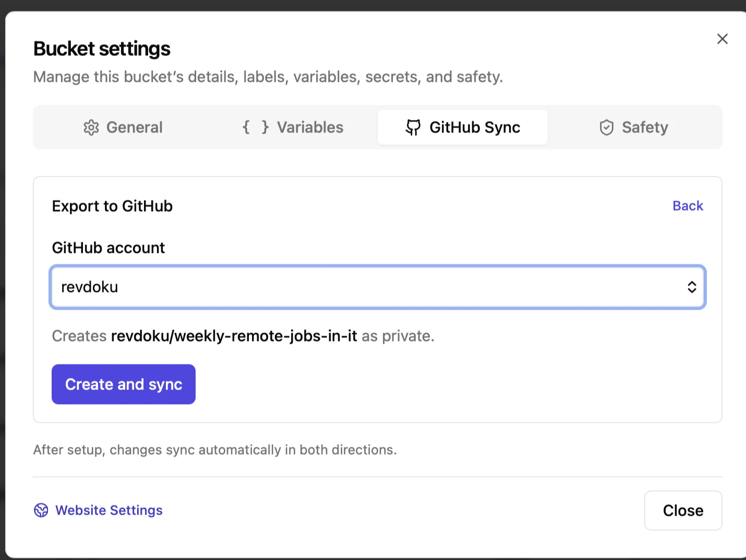
Task: Close the Bucket settings dialog with the X icon
Action: 722,39
